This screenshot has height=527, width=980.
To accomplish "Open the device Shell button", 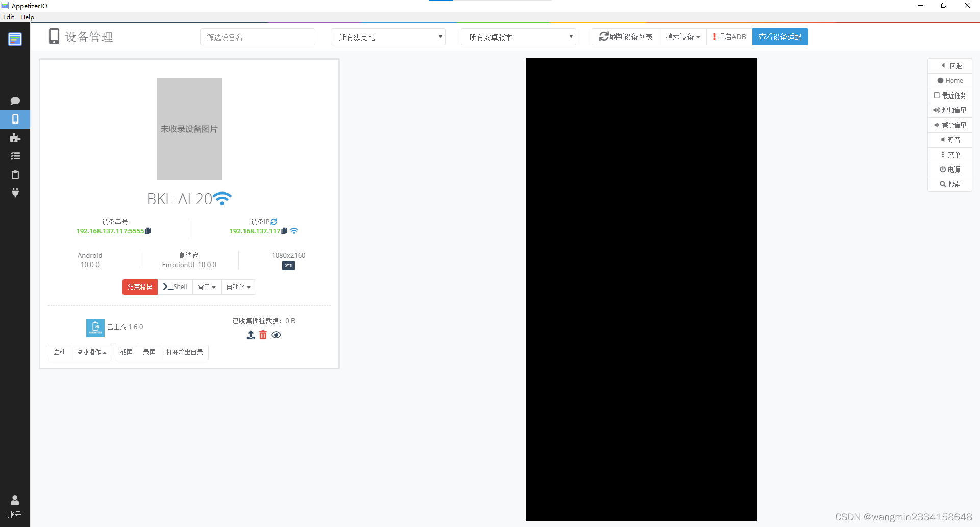I will tap(175, 287).
